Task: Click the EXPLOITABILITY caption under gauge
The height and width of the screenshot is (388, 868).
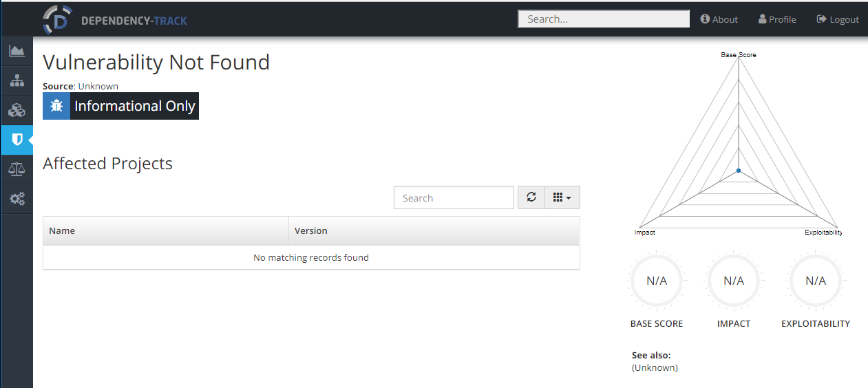Action: (x=816, y=323)
